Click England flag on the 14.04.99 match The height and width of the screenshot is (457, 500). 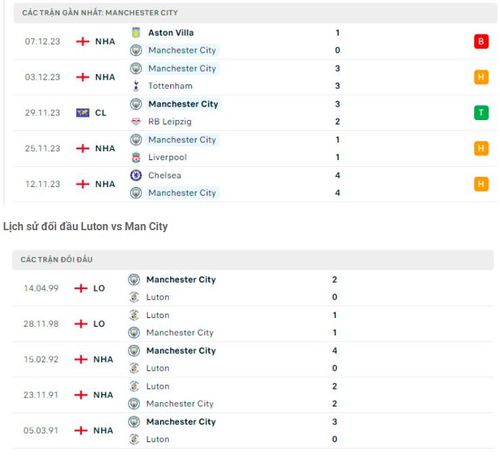click(81, 288)
